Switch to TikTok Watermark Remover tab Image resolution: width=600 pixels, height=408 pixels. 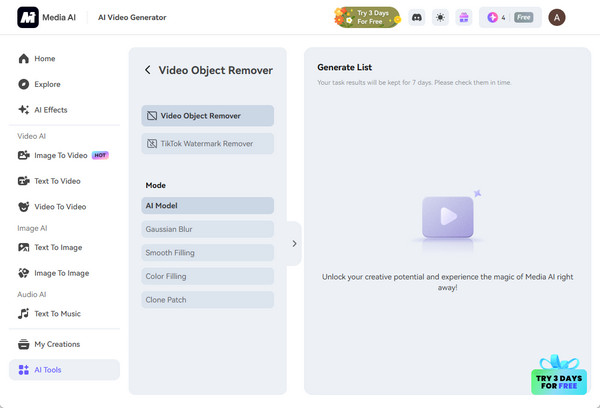pos(208,144)
